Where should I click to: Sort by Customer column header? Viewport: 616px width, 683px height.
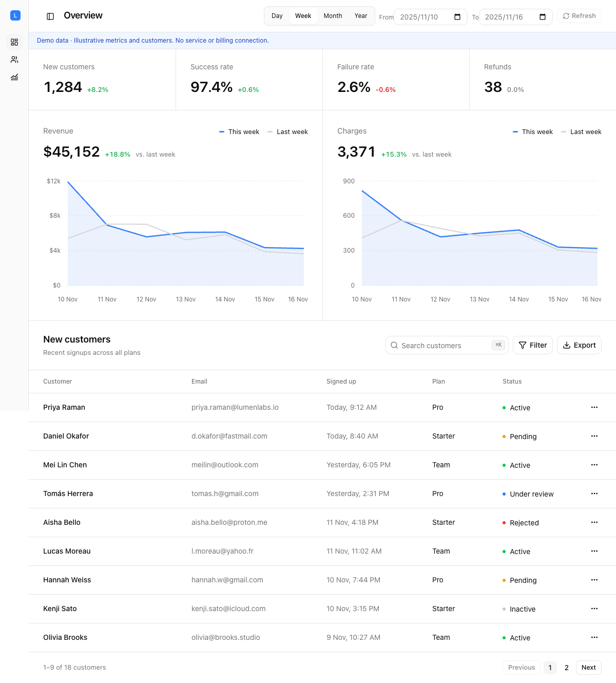tap(57, 382)
